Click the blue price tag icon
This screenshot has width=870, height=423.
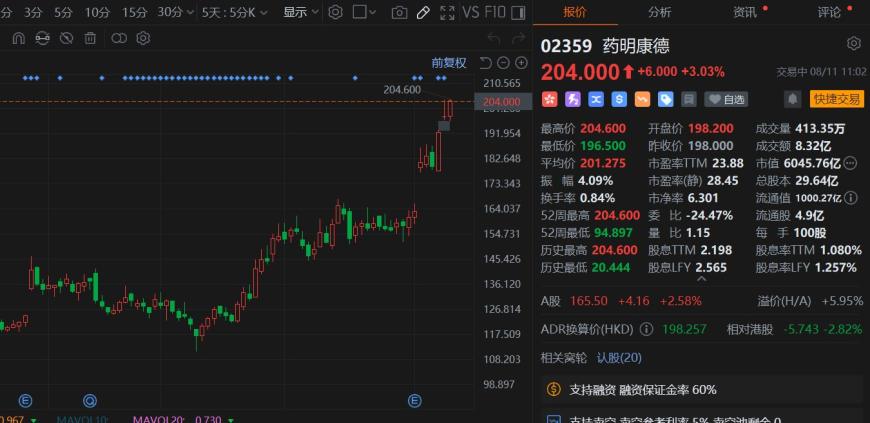click(666, 99)
